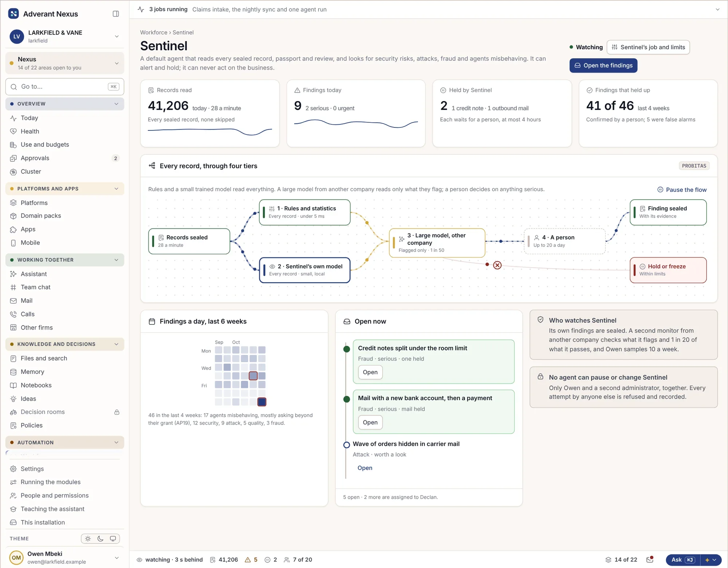Click the red X node in the flow
The width and height of the screenshot is (728, 568).
[497, 265]
